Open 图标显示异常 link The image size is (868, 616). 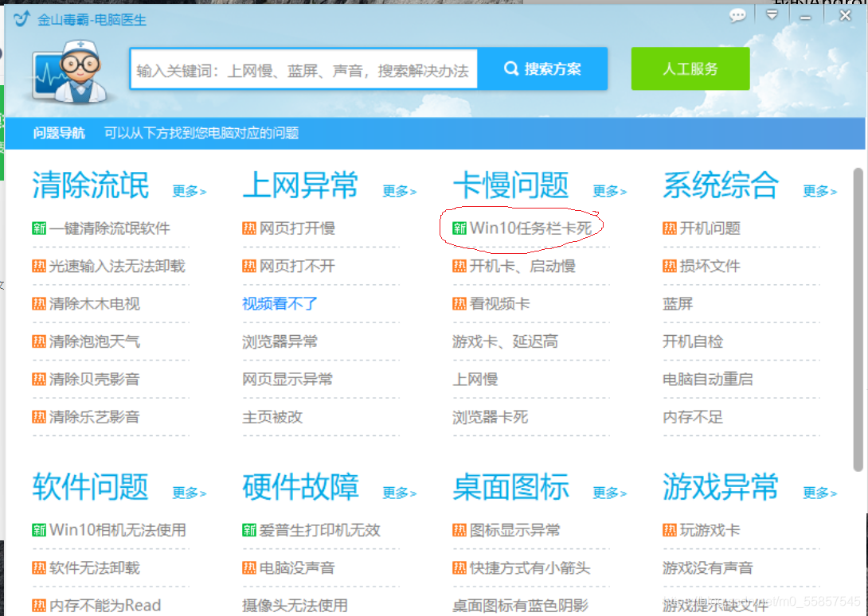pos(514,530)
